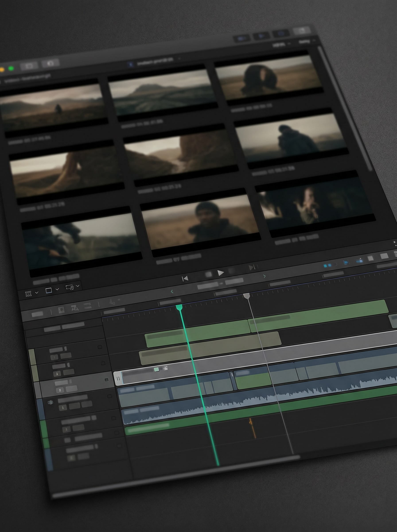Viewport: 397px width, 532px height.
Task: Toggle checkbox on the bottom blue track
Action: pos(119,446)
